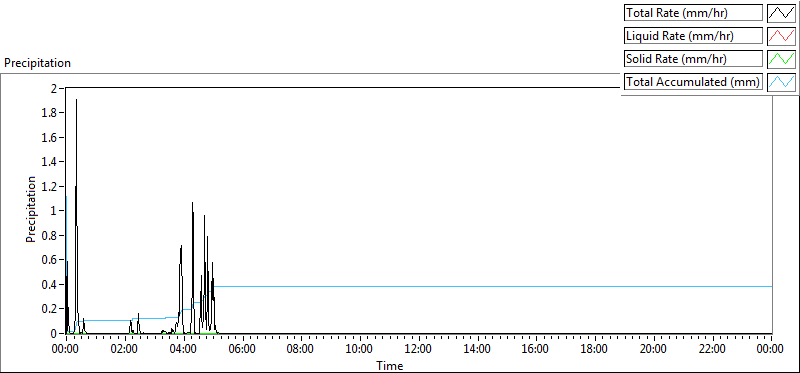Screen dimensions: 800x373
Task: Click the 08:00 time axis label
Action: pyautogui.click(x=302, y=350)
